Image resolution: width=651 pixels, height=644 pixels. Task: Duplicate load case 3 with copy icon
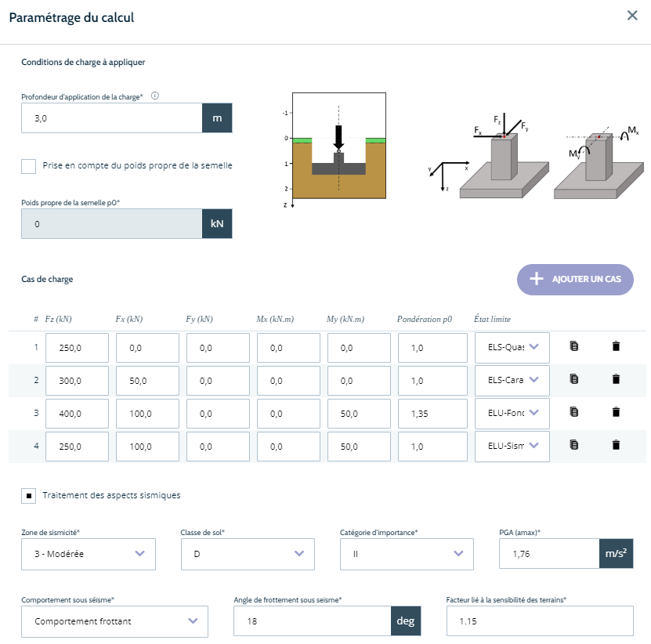[573, 412]
